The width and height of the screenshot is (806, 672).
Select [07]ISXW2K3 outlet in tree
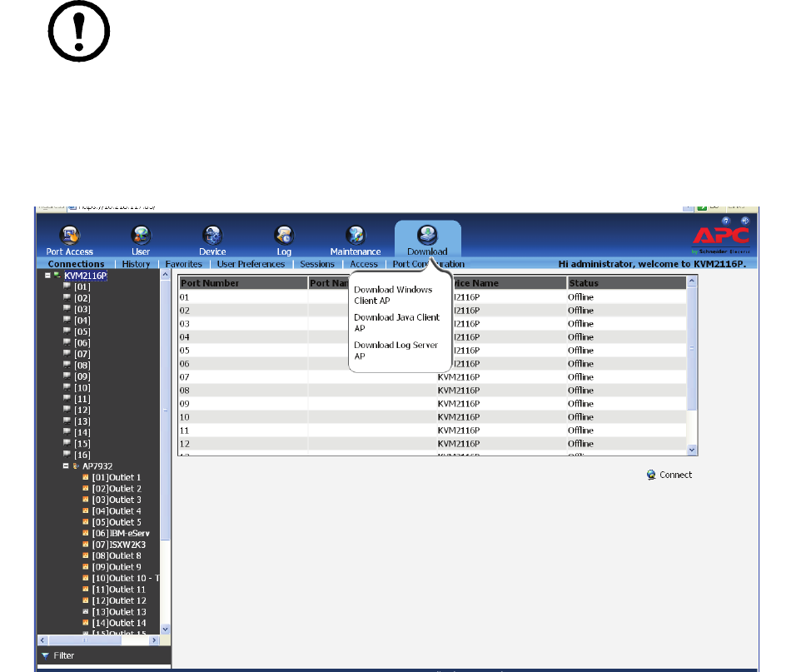pos(119,545)
